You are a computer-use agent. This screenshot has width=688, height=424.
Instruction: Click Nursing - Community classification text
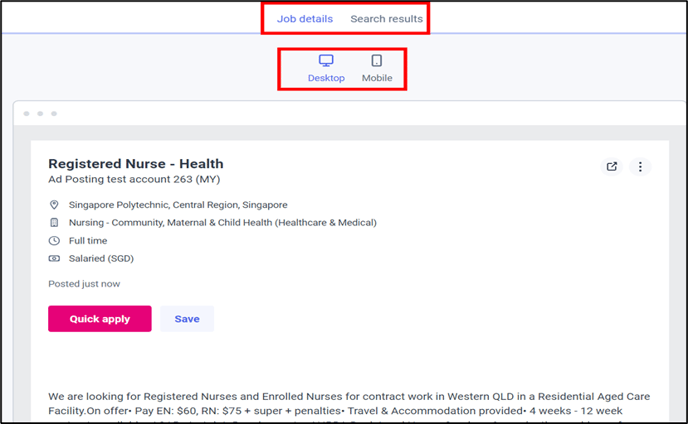[222, 223]
